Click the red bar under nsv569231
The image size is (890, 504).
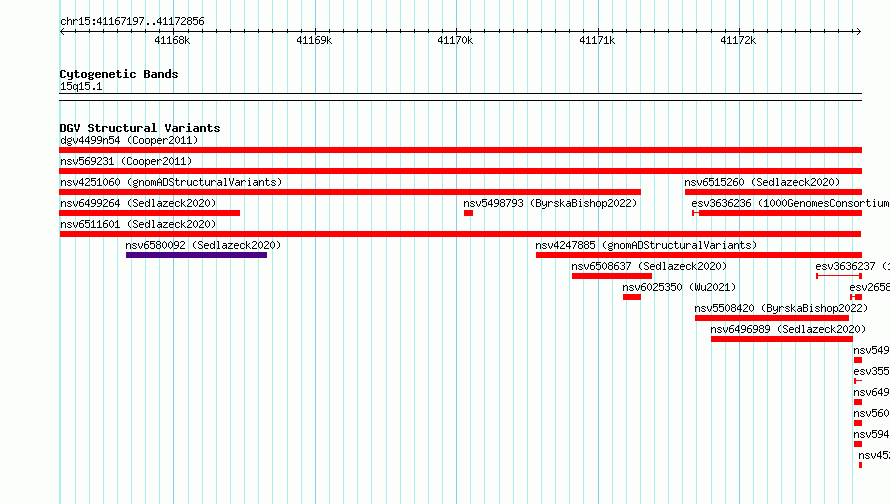[x=460, y=171]
